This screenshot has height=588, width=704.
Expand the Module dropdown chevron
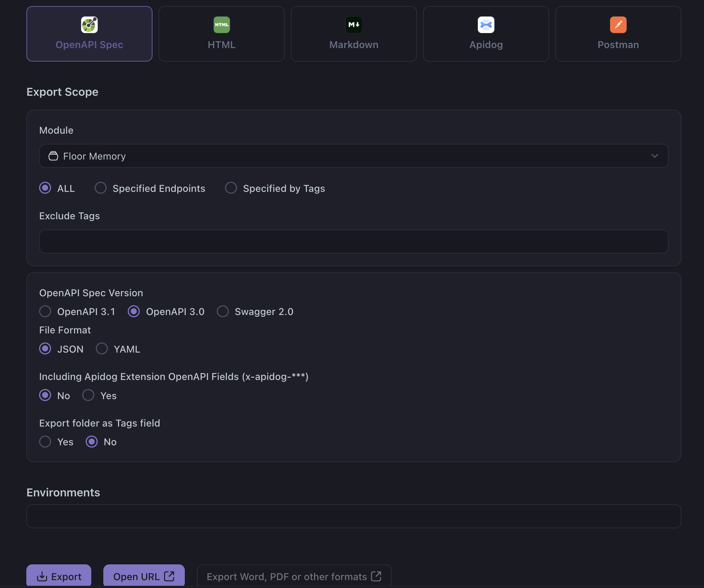pyautogui.click(x=654, y=156)
